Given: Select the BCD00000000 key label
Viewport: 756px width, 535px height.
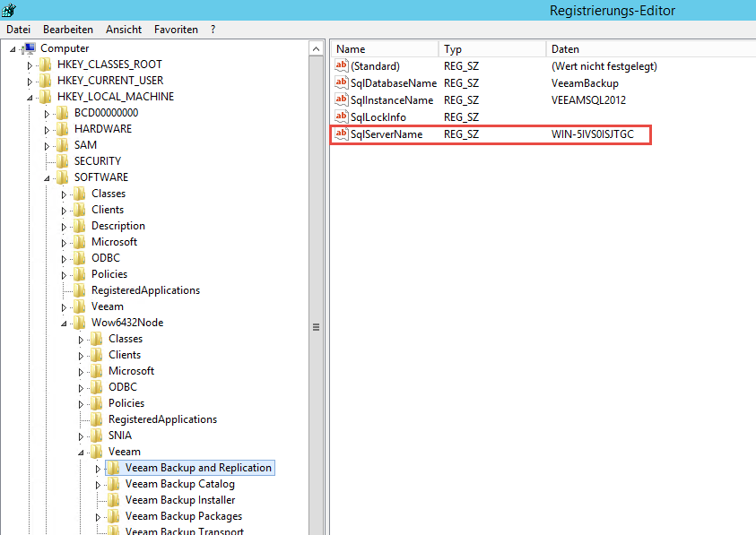Looking at the screenshot, I should tap(106, 113).
